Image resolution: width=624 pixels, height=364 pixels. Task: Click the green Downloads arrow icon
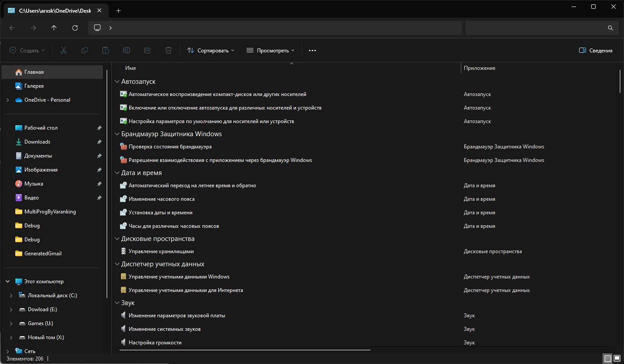pyautogui.click(x=18, y=142)
